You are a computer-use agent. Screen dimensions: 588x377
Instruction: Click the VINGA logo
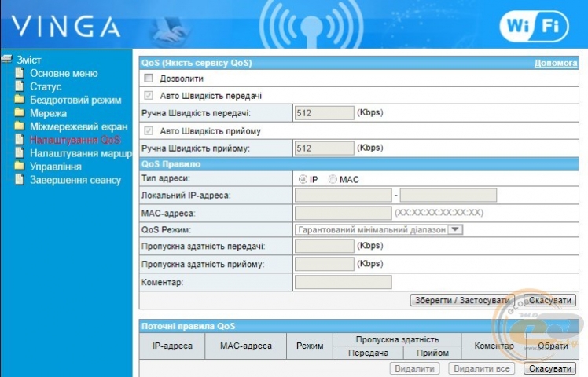point(65,26)
